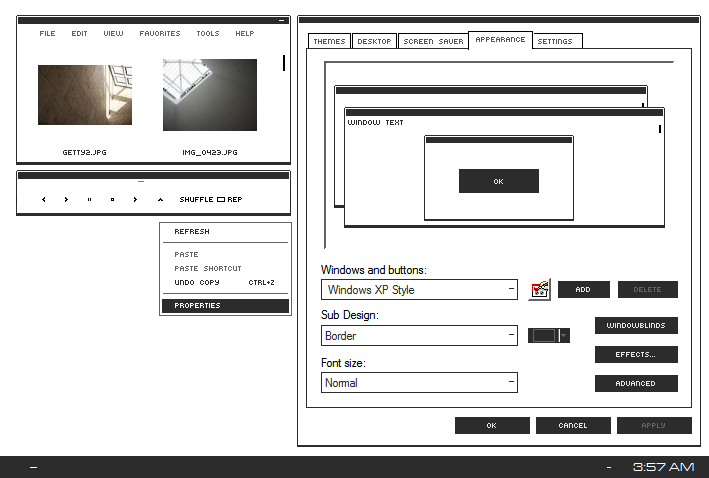
Task: Choose Undo Copy from the context menu
Action: [225, 283]
